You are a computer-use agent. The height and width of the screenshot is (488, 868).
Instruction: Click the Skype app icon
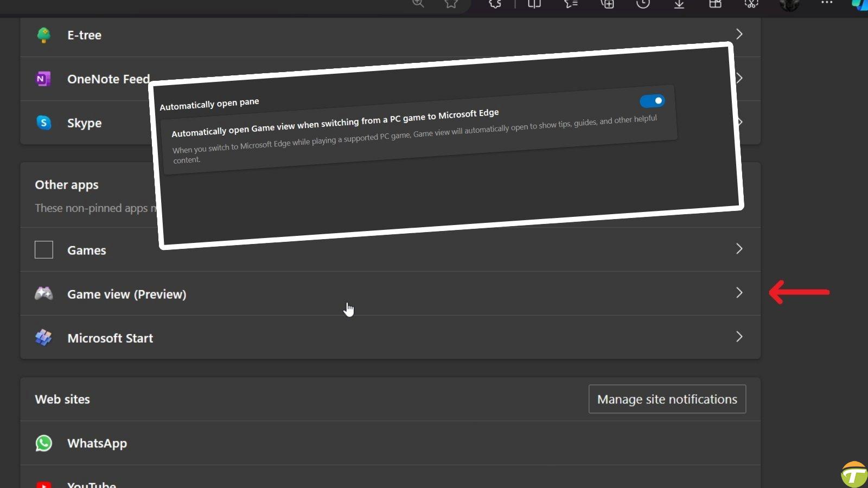coord(44,123)
